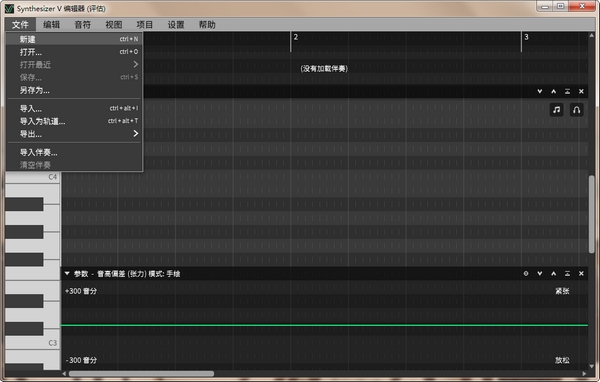Close the piano roll panel
The height and width of the screenshot is (382, 600).
click(x=581, y=91)
